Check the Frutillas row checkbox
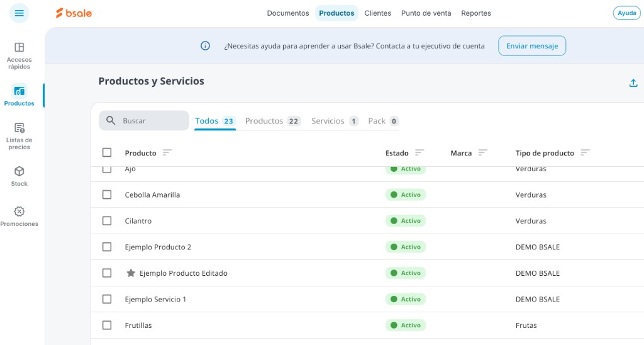The image size is (644, 345). pyautogui.click(x=107, y=325)
